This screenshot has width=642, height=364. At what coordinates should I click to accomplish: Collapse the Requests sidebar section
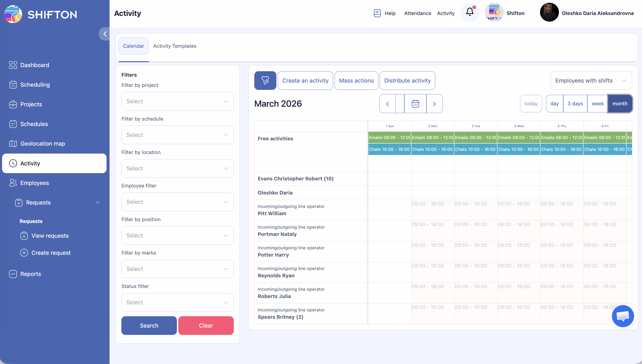(97, 202)
